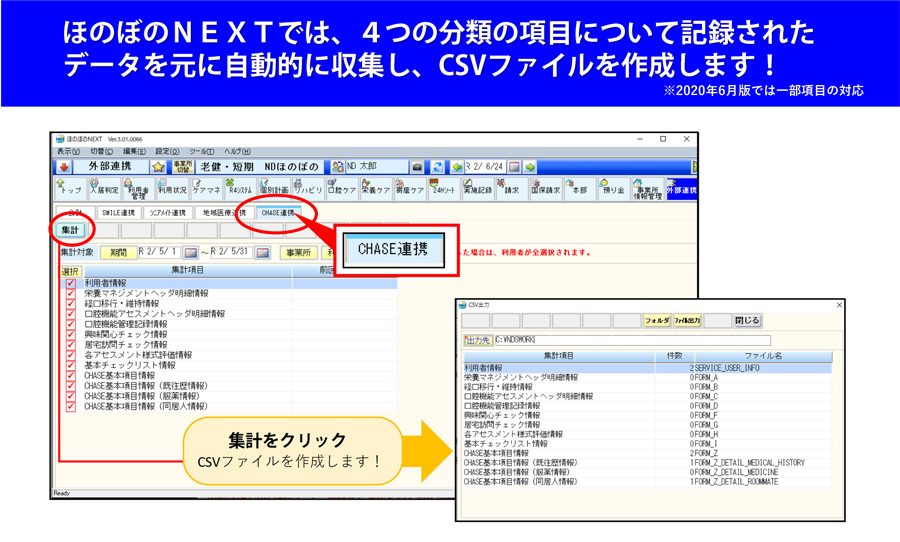Screen dimensions: 900x542
Task: Open the リハビリ module icon
Action: 308,189
